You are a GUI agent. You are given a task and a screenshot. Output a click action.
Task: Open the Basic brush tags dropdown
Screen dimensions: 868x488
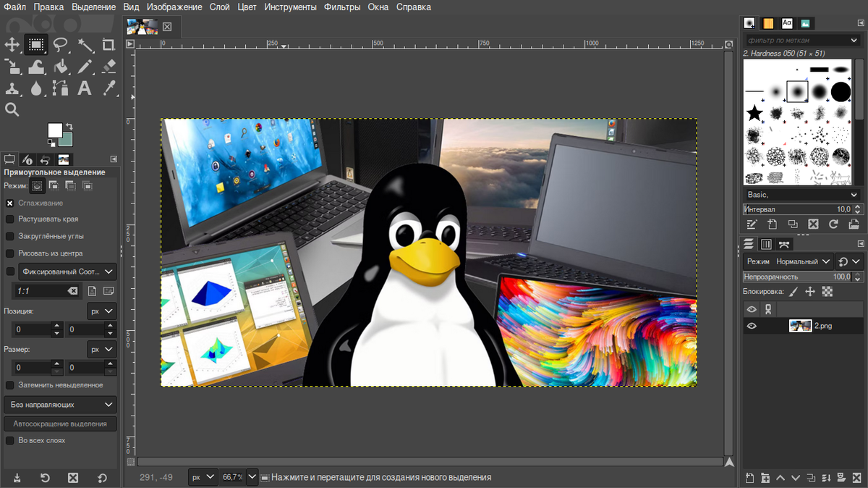click(801, 195)
